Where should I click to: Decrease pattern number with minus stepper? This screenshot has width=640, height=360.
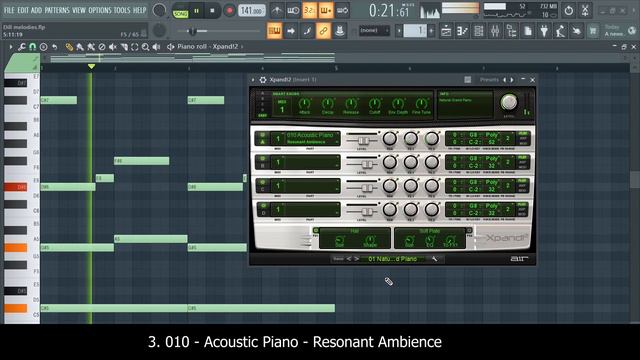399,31
